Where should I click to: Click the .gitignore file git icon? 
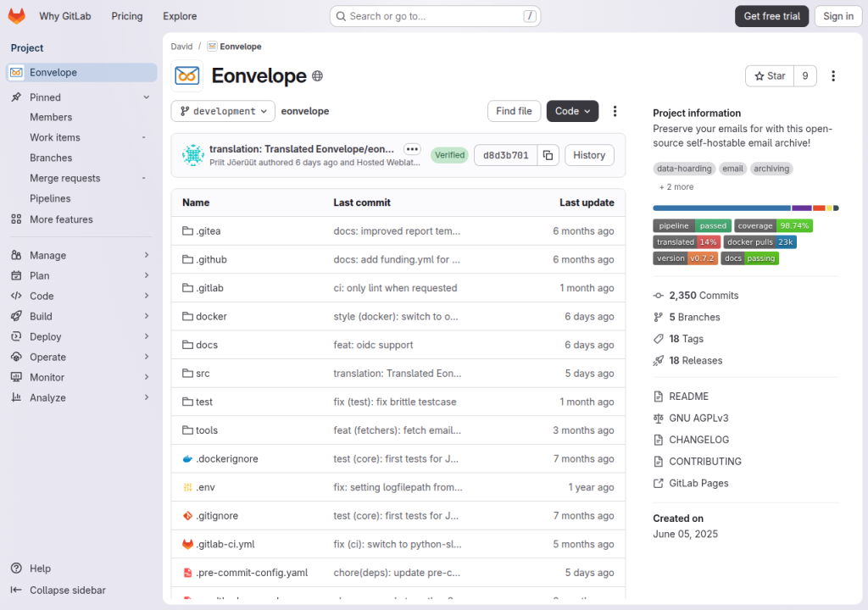point(187,516)
